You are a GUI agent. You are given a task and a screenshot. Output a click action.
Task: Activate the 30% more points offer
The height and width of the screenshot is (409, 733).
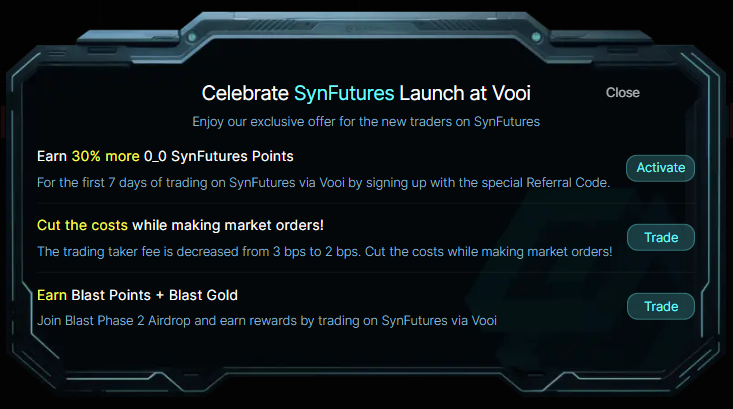click(660, 168)
